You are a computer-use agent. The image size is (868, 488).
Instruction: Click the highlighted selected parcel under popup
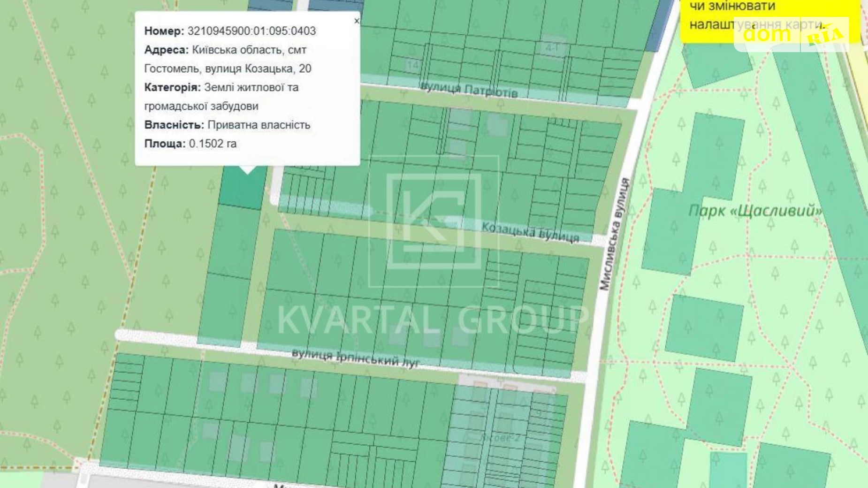242,189
